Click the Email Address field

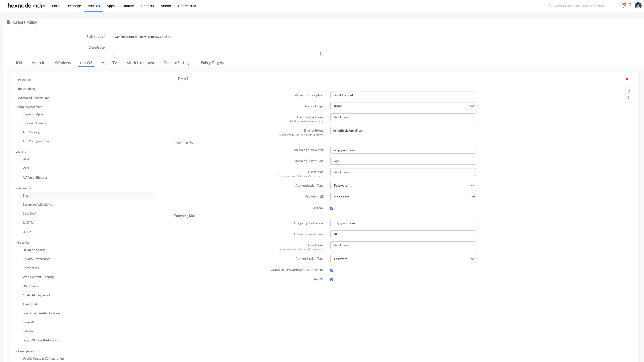(x=403, y=130)
